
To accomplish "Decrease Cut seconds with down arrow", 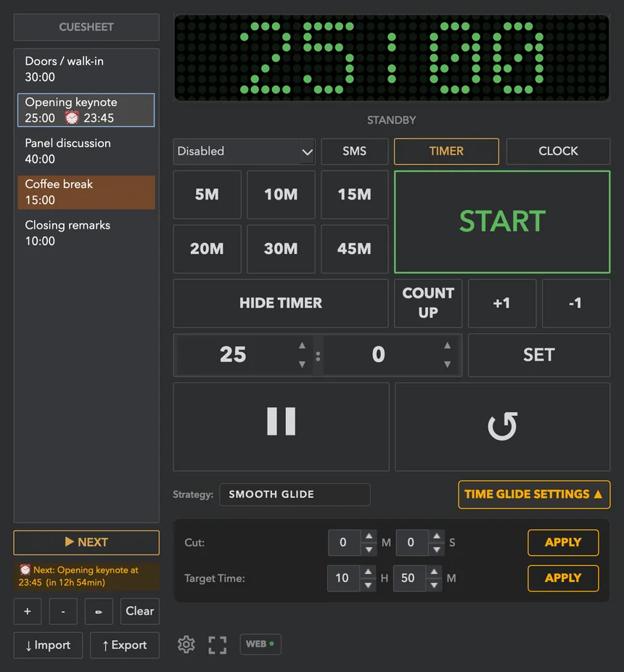I will click(436, 549).
